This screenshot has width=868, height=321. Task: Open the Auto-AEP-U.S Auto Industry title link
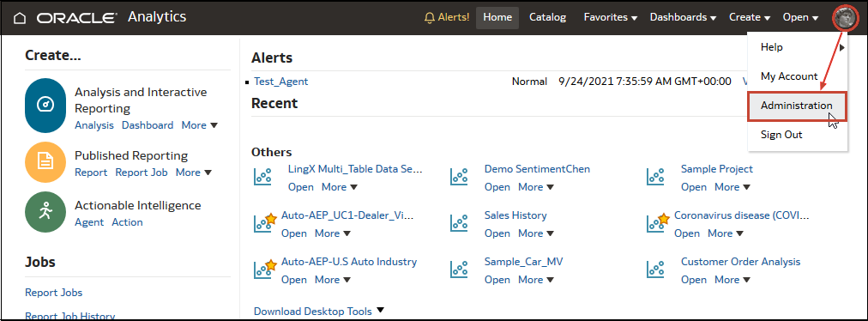click(349, 261)
